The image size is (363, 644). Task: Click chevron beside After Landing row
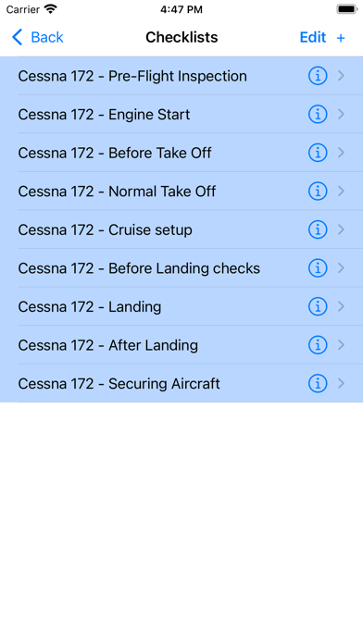341,345
